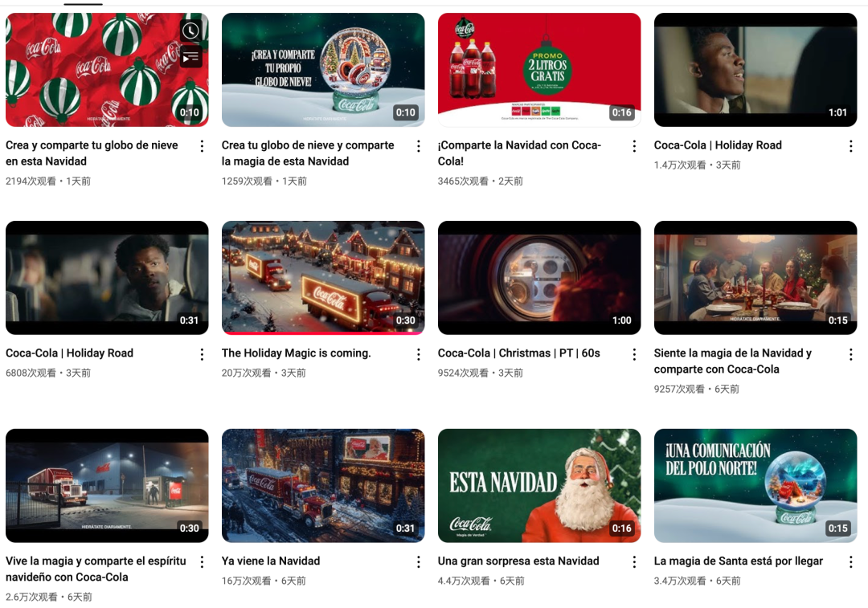Click the "9524次观看・3天前" metadata text
This screenshot has height=608, width=868.
(x=481, y=373)
